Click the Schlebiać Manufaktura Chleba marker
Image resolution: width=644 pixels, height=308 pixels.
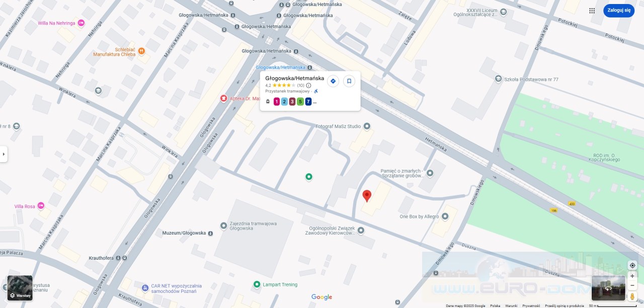click(x=141, y=51)
